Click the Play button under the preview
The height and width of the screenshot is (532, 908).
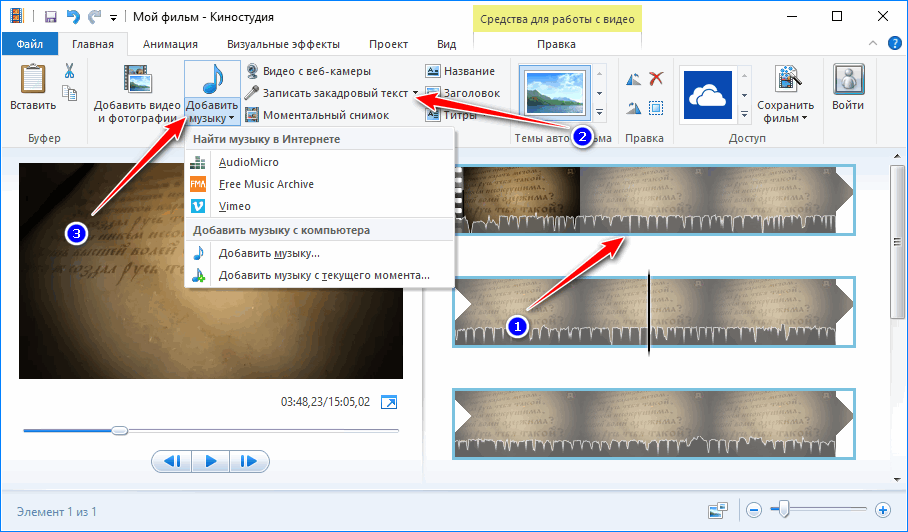pos(211,461)
